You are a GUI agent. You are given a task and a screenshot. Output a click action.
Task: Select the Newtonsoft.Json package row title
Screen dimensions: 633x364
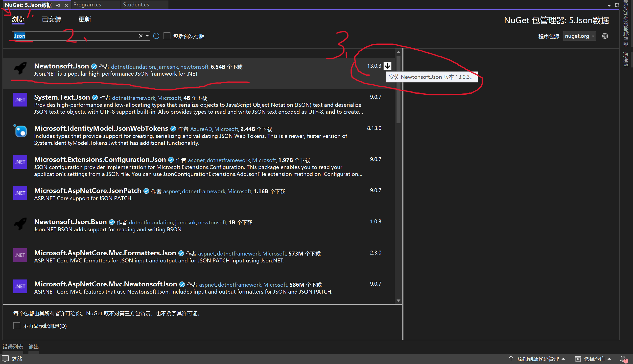[x=62, y=66]
